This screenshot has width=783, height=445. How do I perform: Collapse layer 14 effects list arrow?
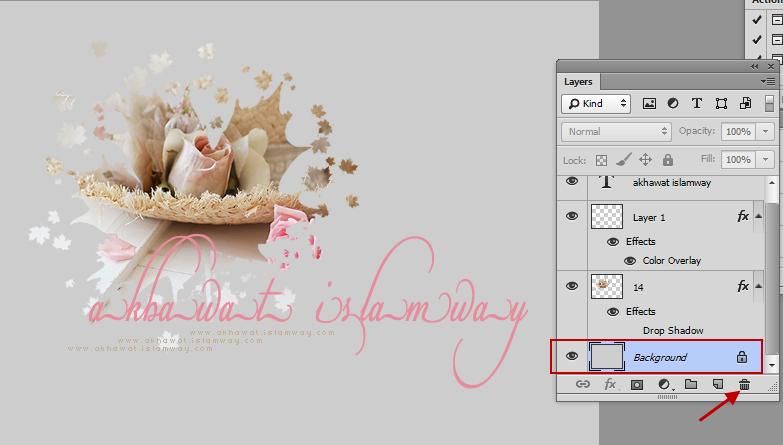[759, 286]
